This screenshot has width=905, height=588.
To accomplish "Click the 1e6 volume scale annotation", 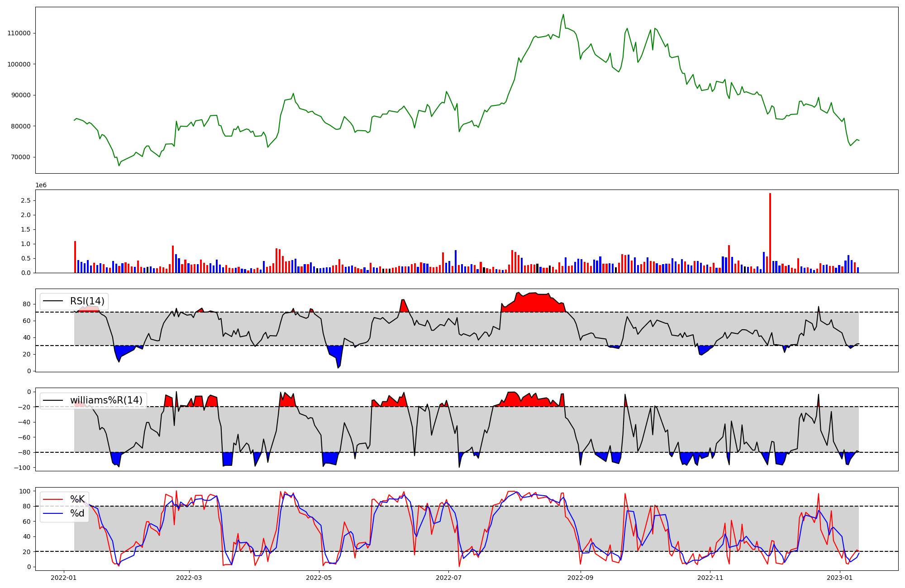I will coord(41,185).
